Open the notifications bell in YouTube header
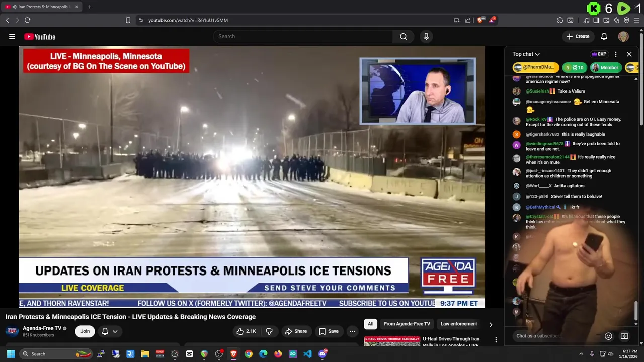This screenshot has height=362, width=644. click(x=604, y=36)
